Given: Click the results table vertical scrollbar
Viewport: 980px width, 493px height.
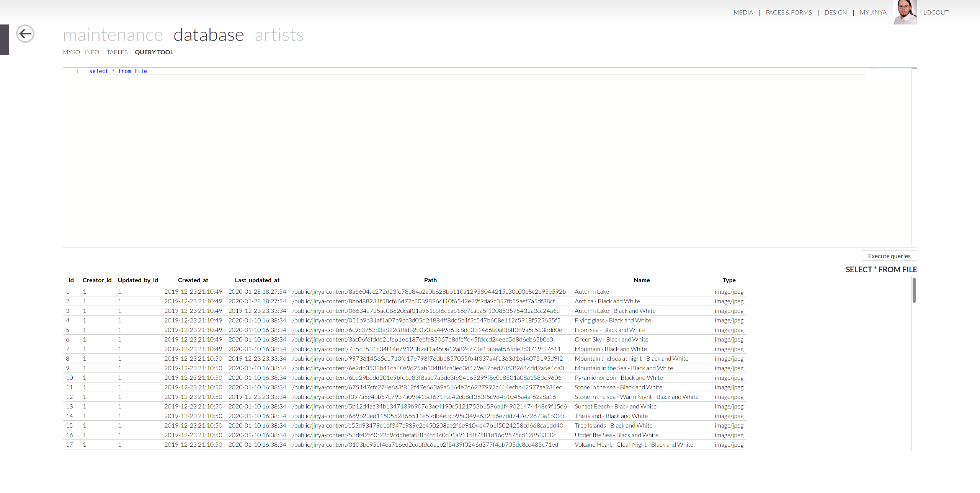Looking at the screenshot, I should click(914, 290).
